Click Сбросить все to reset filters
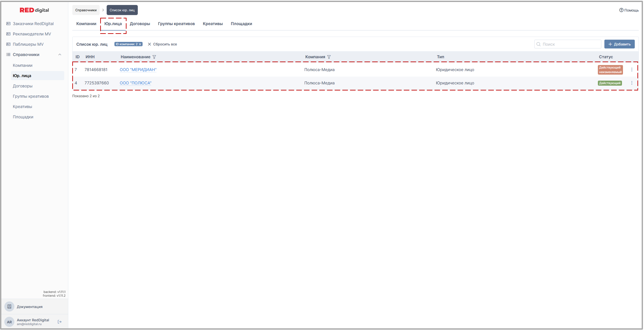This screenshot has width=644, height=330. (x=162, y=44)
